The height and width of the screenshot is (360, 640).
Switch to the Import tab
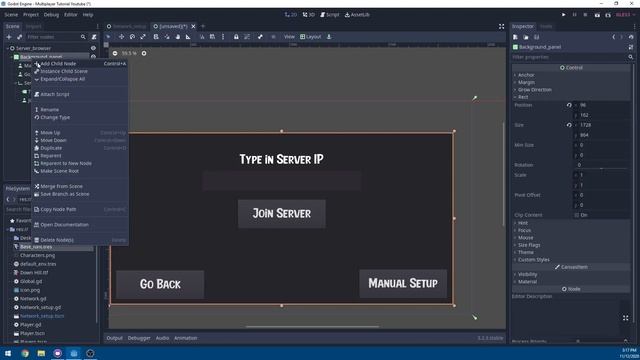click(x=33, y=26)
